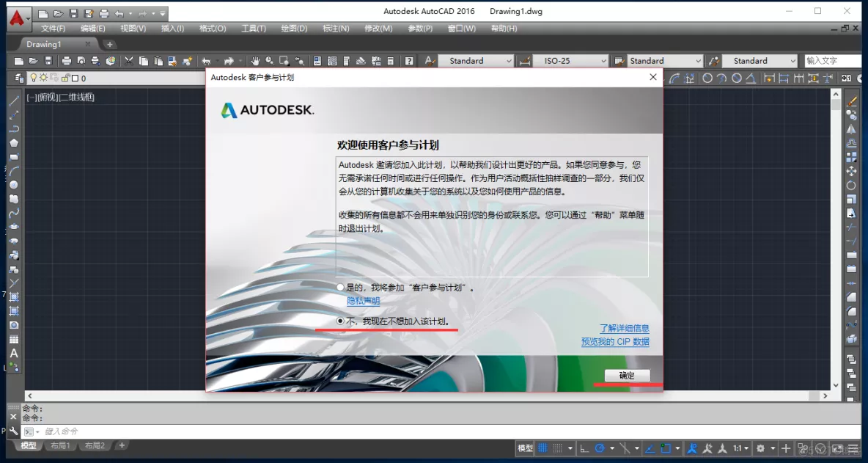This screenshot has width=868, height=463.
Task: Click Plot printer icon in quick access toolbar
Action: [x=104, y=13]
